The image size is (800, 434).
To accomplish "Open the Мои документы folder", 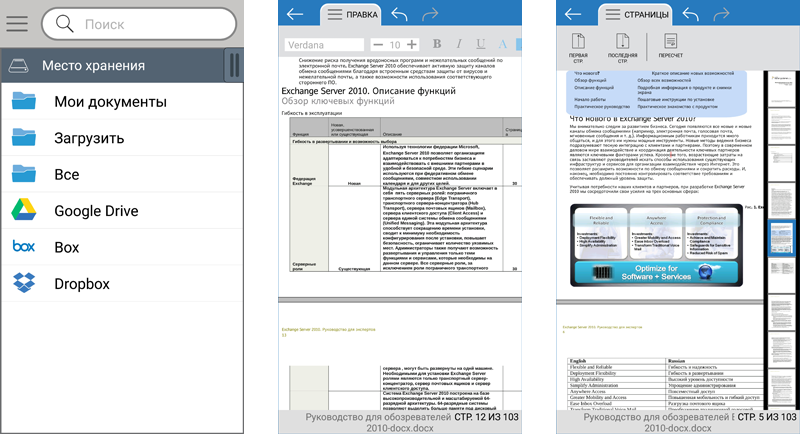I will pos(122,101).
